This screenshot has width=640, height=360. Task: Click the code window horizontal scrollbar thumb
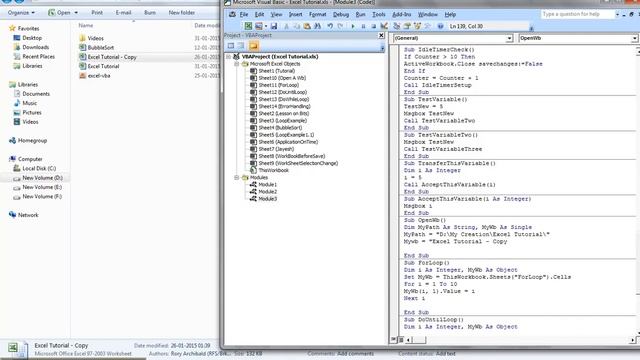pyautogui.click(x=420, y=340)
